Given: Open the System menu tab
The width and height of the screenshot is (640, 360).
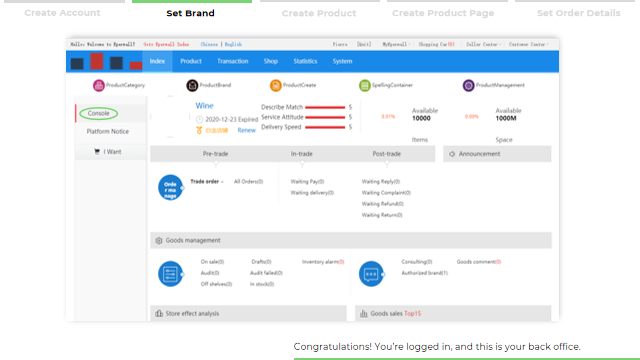Looking at the screenshot, I should (342, 61).
